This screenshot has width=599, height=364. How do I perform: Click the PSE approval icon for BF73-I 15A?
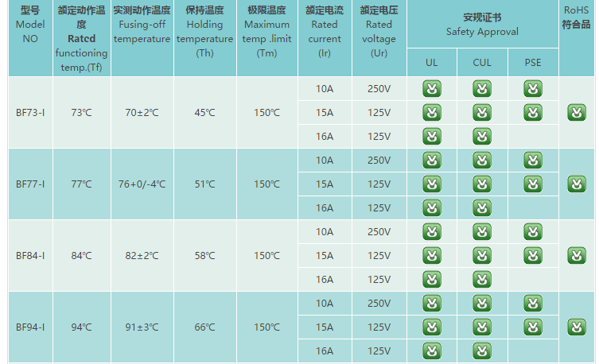click(x=533, y=113)
